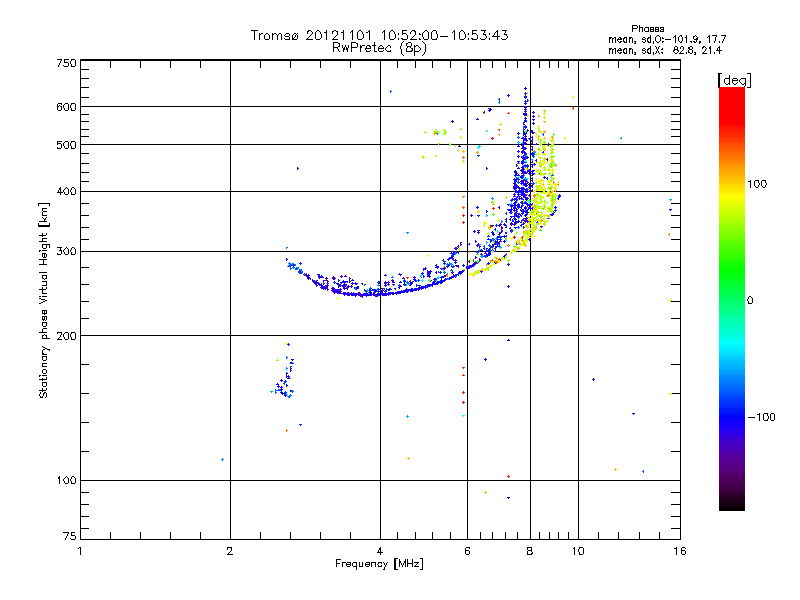Click the y-axis tick label '600'
The height and width of the screenshot is (600, 800).
pos(66,107)
